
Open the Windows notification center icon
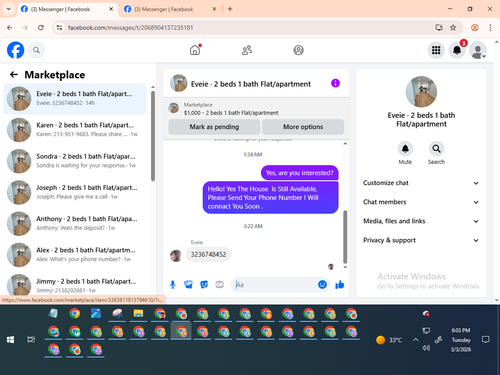(x=485, y=340)
